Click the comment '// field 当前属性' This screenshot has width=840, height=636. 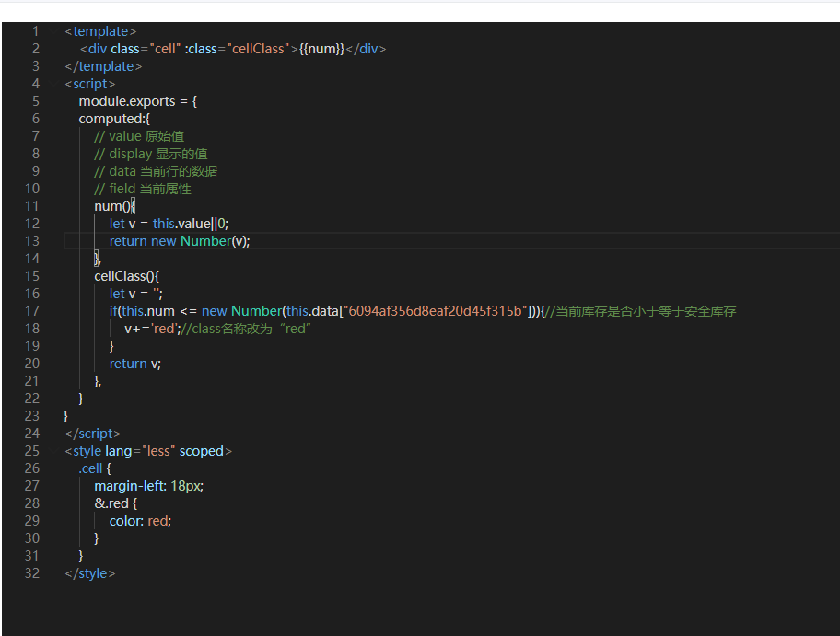143,189
